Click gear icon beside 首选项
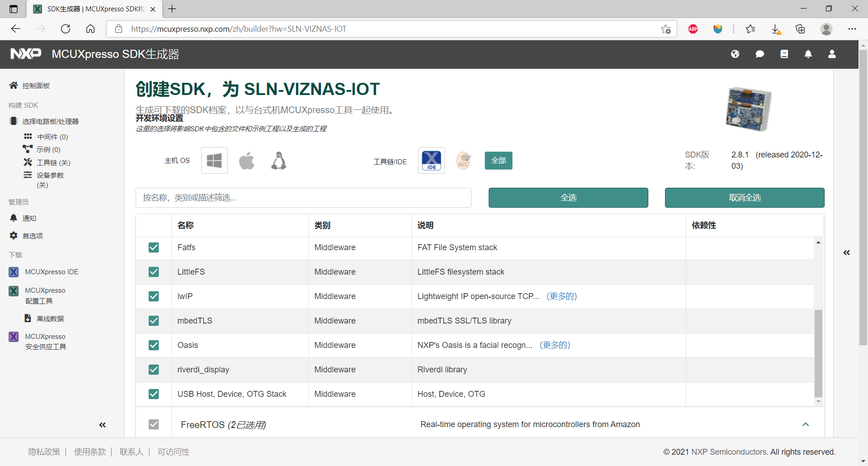Viewport: 868px width, 466px height. coord(14,235)
